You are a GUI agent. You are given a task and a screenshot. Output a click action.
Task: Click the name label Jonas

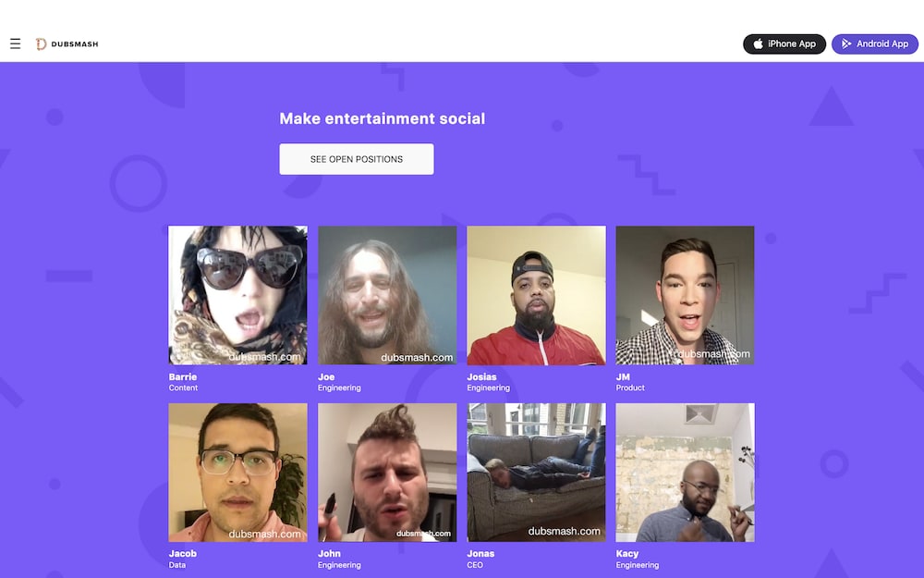pos(480,554)
